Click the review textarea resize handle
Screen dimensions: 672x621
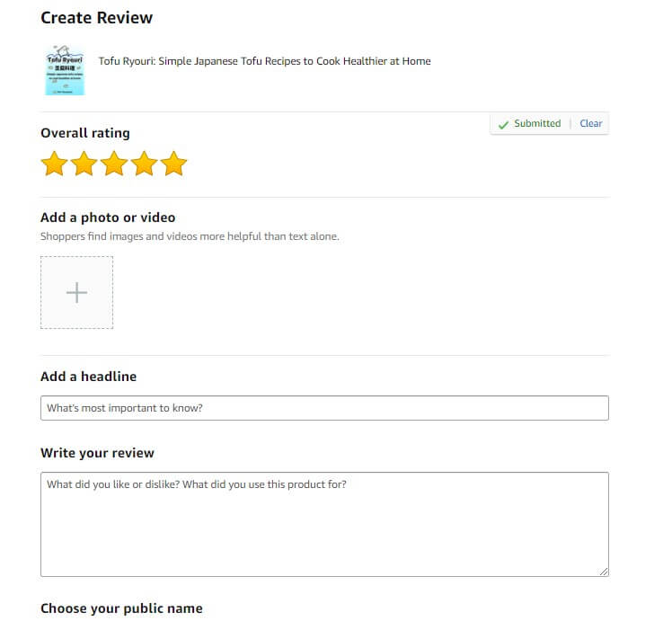[604, 572]
